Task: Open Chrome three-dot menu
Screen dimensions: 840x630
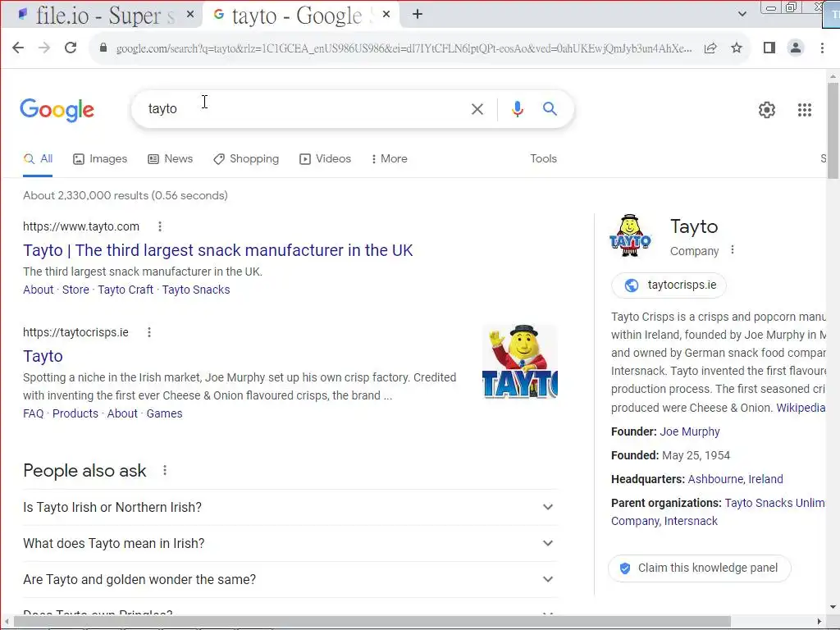Action: click(822, 48)
